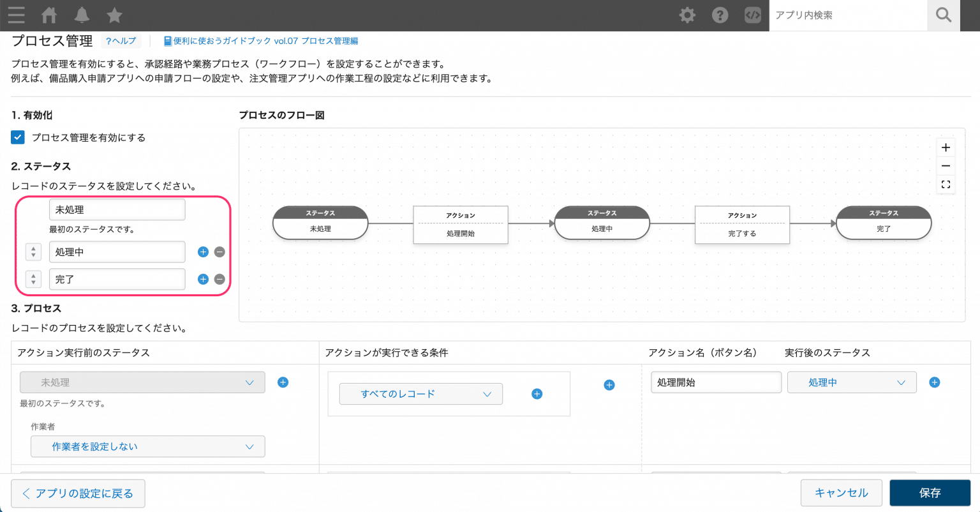Zoom in on the process flow diagram

[x=946, y=147]
